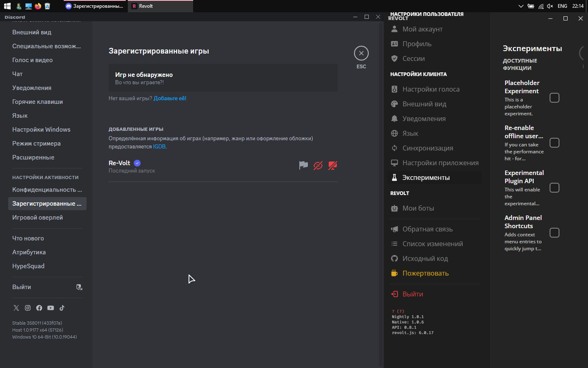Enable the Experimental Plugin API checkbox
The image size is (588, 368).
pyautogui.click(x=555, y=188)
